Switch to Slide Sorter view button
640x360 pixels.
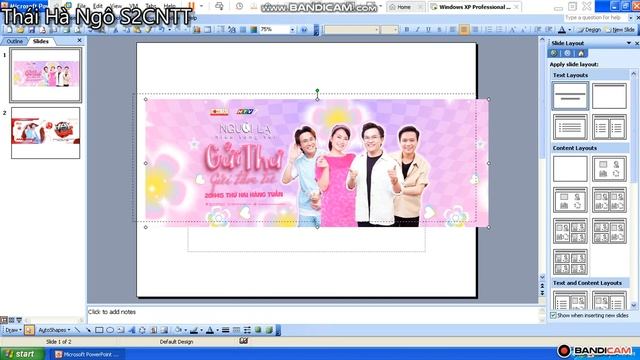[x=11, y=320]
